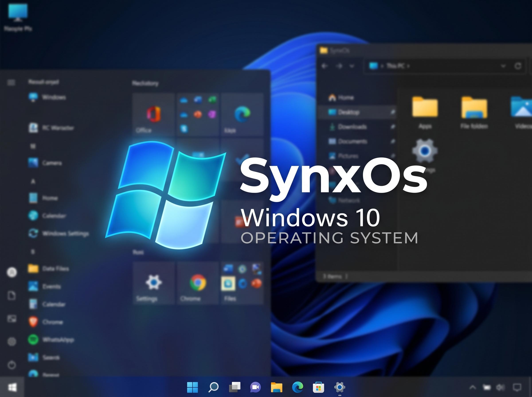Open the Apps folder
This screenshot has width=532, height=397.
tap(425, 113)
